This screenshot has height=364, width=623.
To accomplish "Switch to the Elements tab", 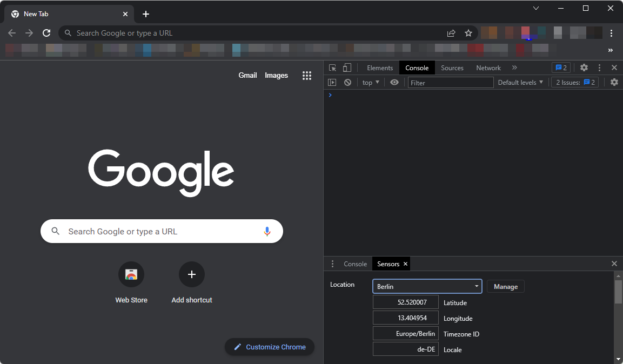I will [380, 68].
